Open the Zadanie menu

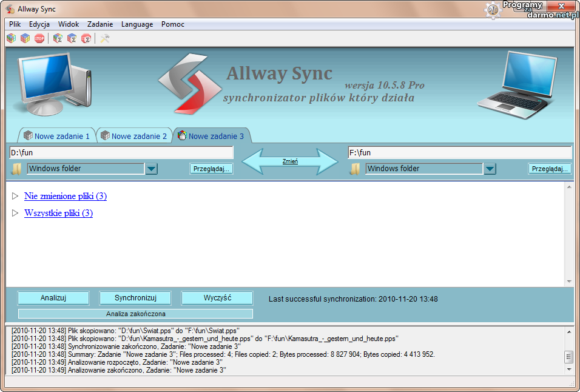100,24
